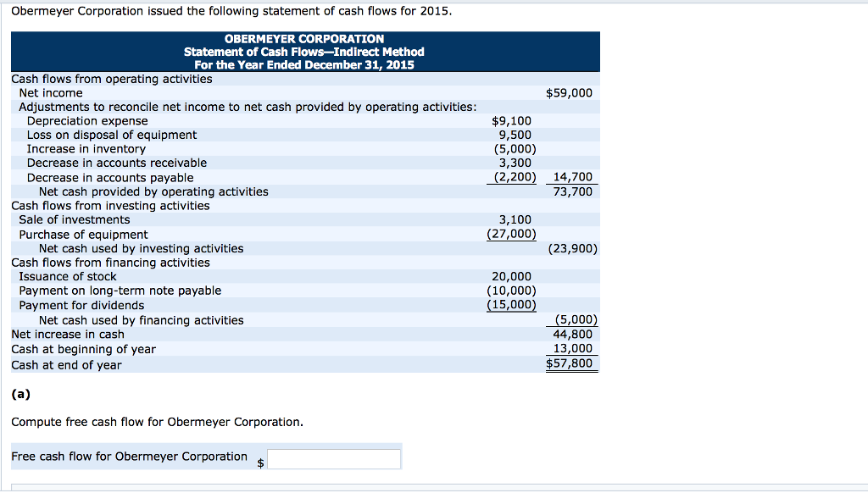Click Net cash used by financing activities
This screenshot has width=868, height=493.
tap(142, 320)
